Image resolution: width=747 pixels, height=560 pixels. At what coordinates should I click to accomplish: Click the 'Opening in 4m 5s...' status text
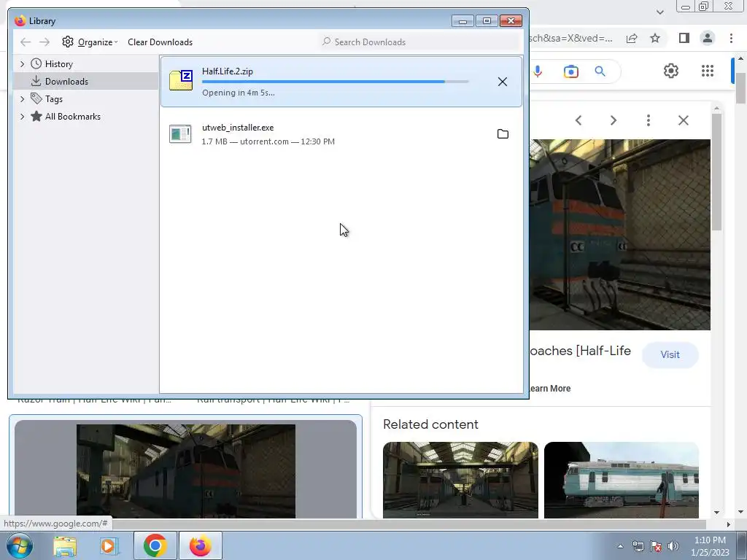[239, 93]
